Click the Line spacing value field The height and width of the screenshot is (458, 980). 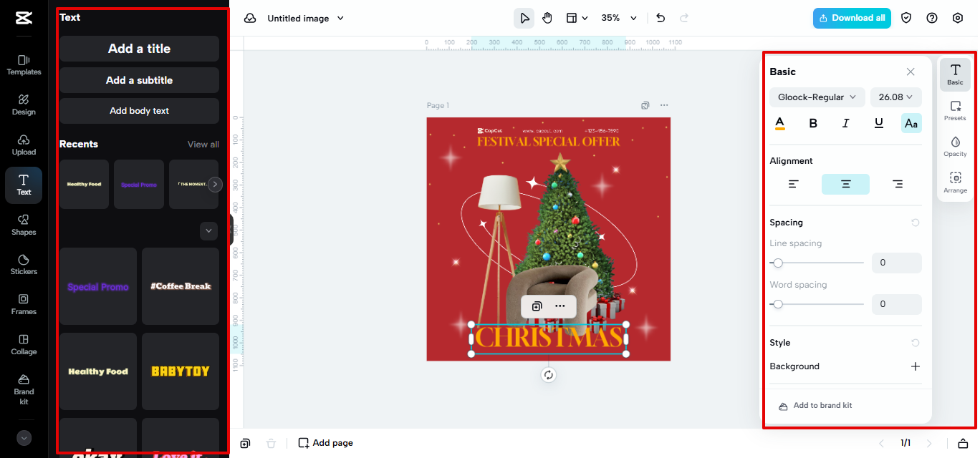[897, 263]
